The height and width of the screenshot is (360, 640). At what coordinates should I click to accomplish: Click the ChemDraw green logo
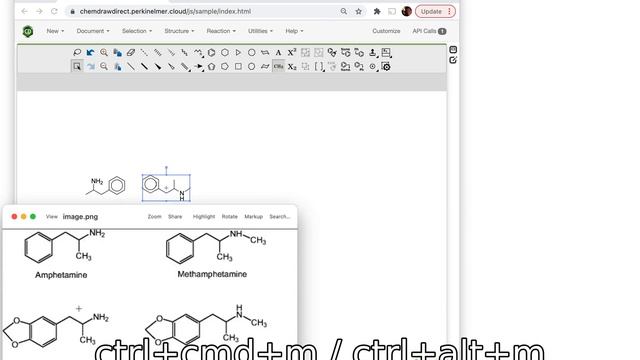[x=28, y=31]
